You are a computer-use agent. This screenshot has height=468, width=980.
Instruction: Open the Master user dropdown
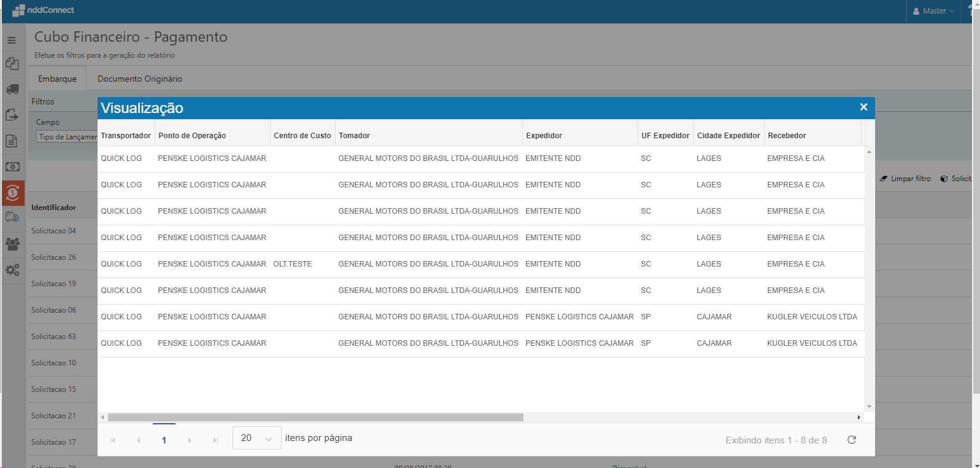point(933,11)
